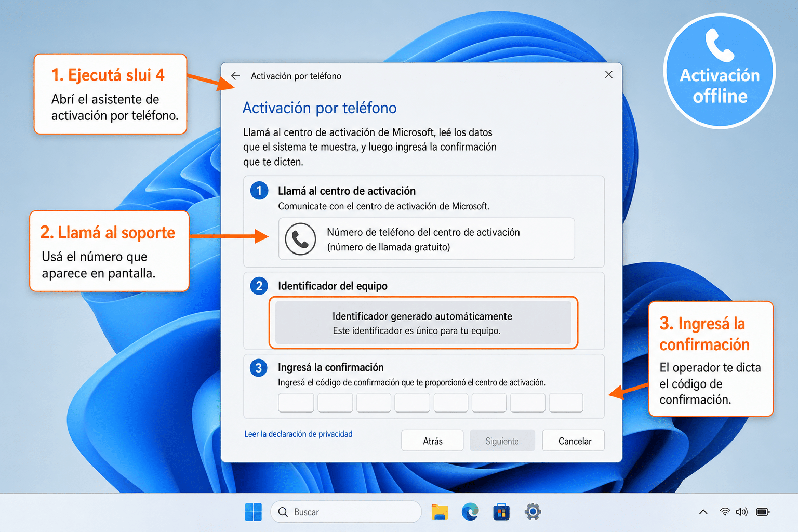Click the 'Identificador del equipo' heading

coord(332,286)
